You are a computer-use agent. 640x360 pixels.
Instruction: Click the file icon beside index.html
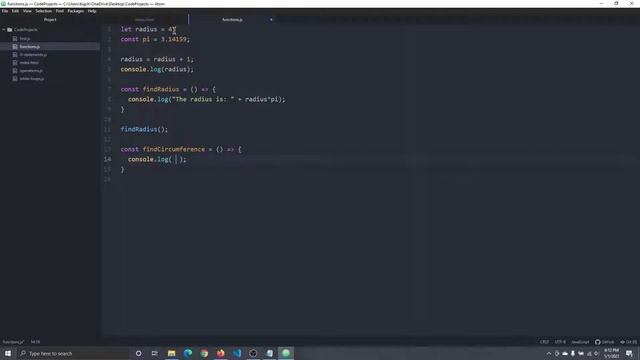15,62
